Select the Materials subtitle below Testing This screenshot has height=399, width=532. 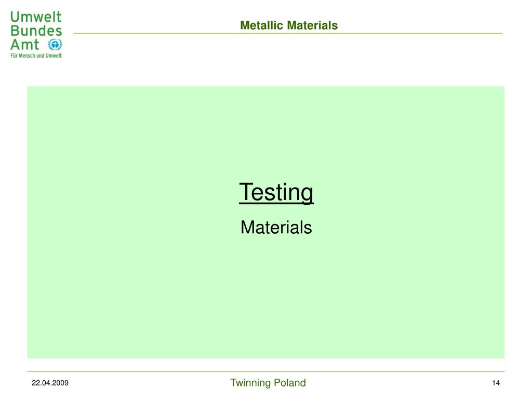pyautogui.click(x=276, y=228)
